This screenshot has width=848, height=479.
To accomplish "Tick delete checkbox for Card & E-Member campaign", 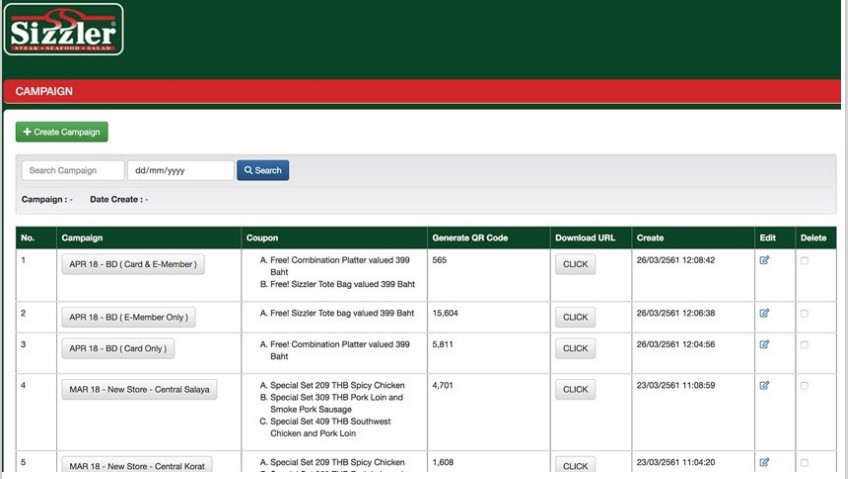I will click(x=804, y=261).
